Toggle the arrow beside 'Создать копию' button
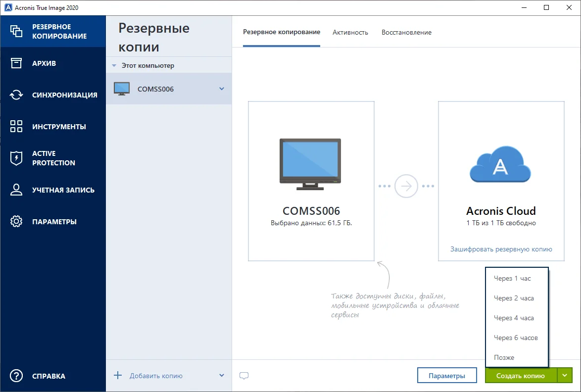This screenshot has width=581, height=392. [565, 376]
